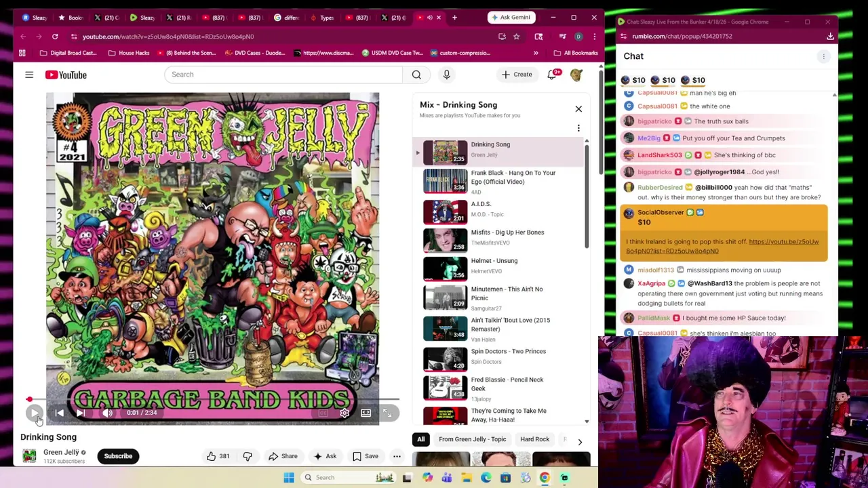Open Fred Blassie - Pencil Neck Geek
This screenshot has height=488, width=868.
(x=500, y=388)
